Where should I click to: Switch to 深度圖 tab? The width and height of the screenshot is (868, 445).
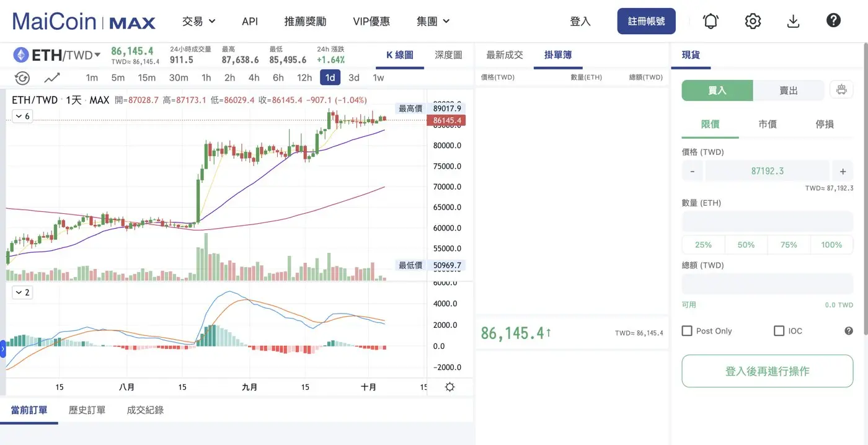coord(448,55)
